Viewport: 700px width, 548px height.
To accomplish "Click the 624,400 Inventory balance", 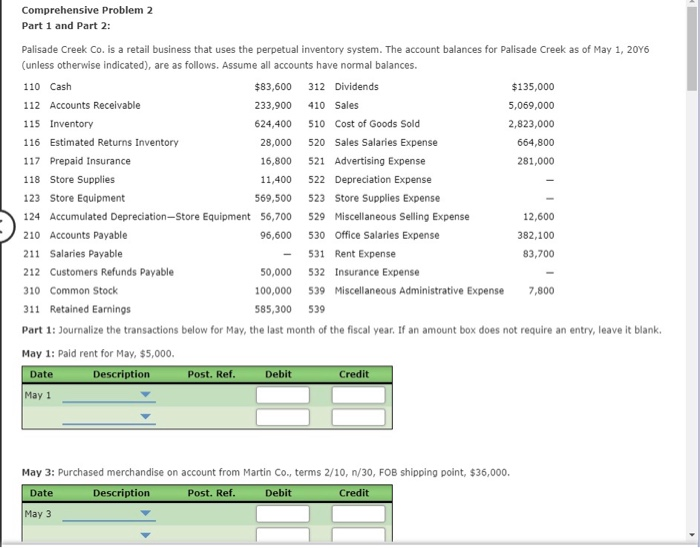I will coord(273,124).
